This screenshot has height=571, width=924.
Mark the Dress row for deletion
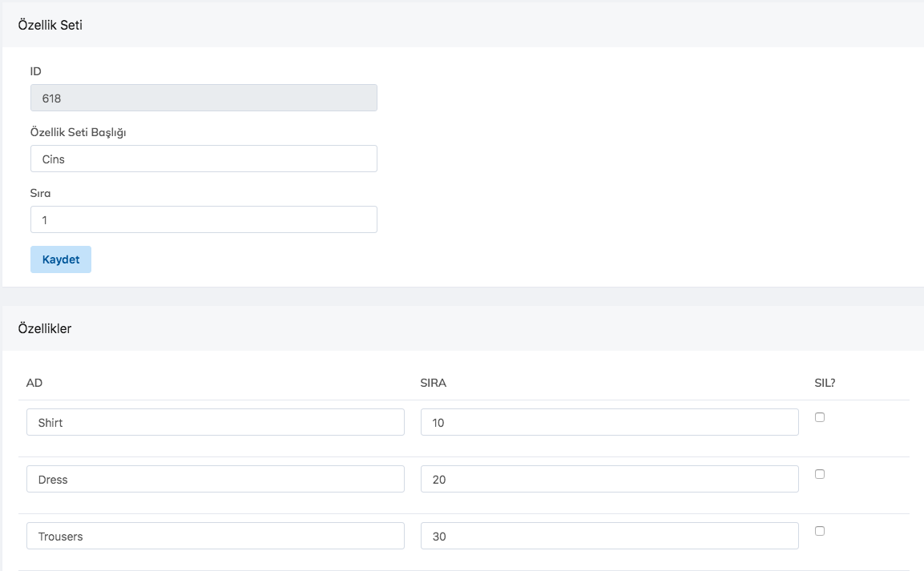[x=820, y=474]
